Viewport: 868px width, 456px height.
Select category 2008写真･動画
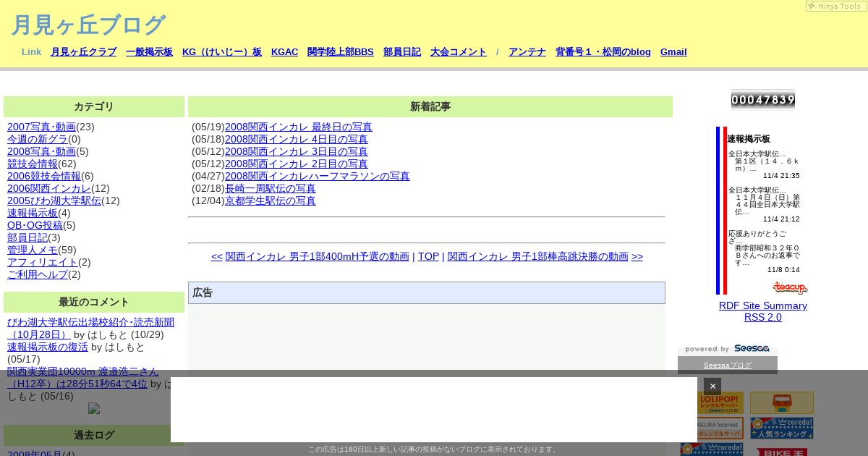tap(41, 151)
